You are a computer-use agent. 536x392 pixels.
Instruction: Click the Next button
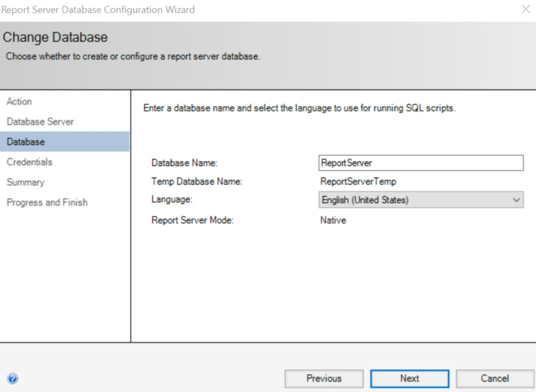click(409, 378)
